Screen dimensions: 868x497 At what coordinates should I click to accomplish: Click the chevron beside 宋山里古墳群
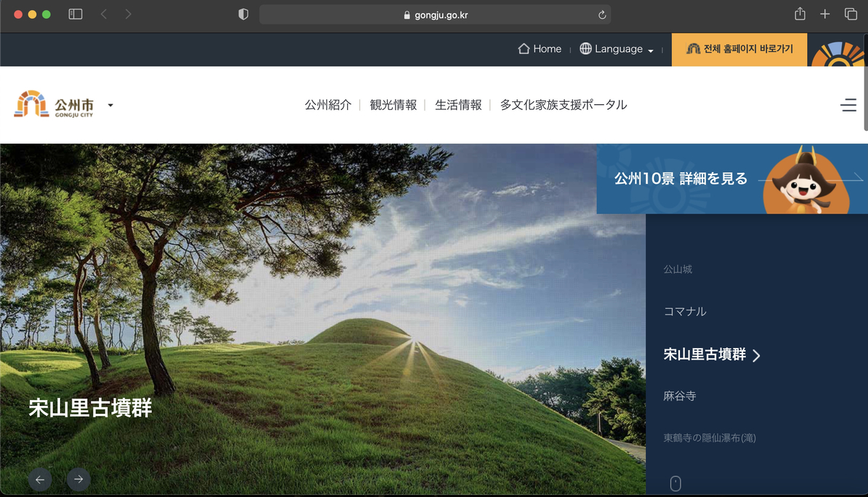pyautogui.click(x=757, y=355)
